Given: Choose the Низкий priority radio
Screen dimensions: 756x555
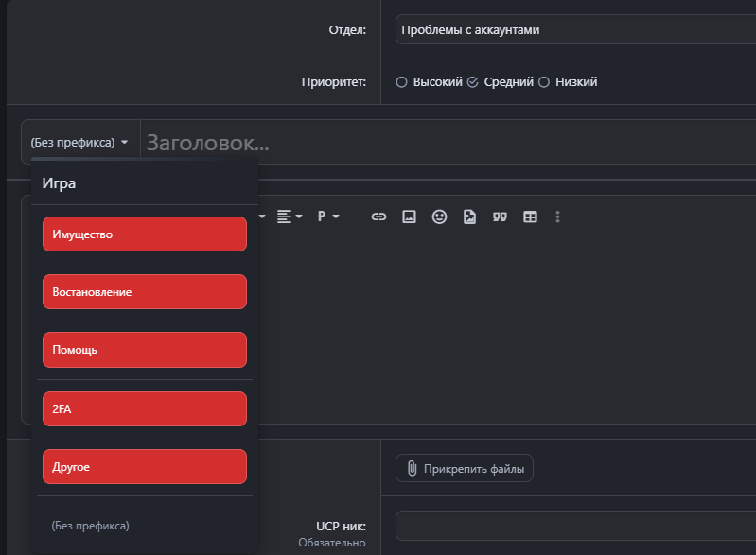Looking at the screenshot, I should (x=543, y=82).
